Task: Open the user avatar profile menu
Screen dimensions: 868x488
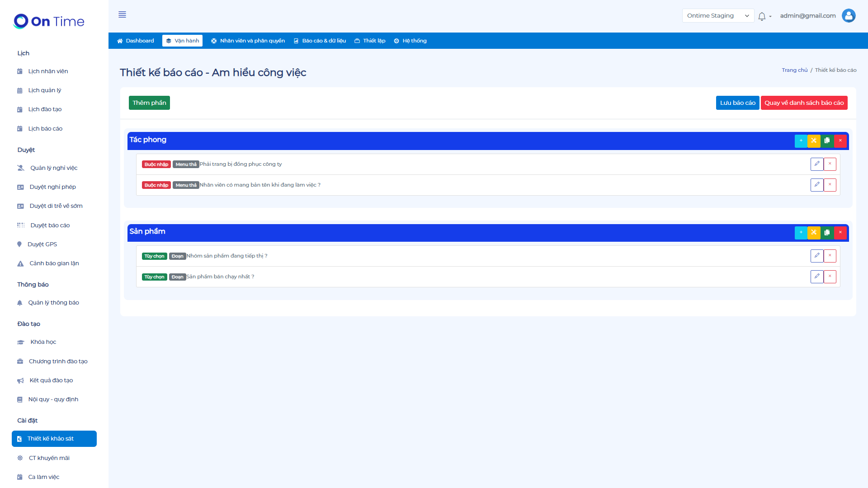Action: 849,16
